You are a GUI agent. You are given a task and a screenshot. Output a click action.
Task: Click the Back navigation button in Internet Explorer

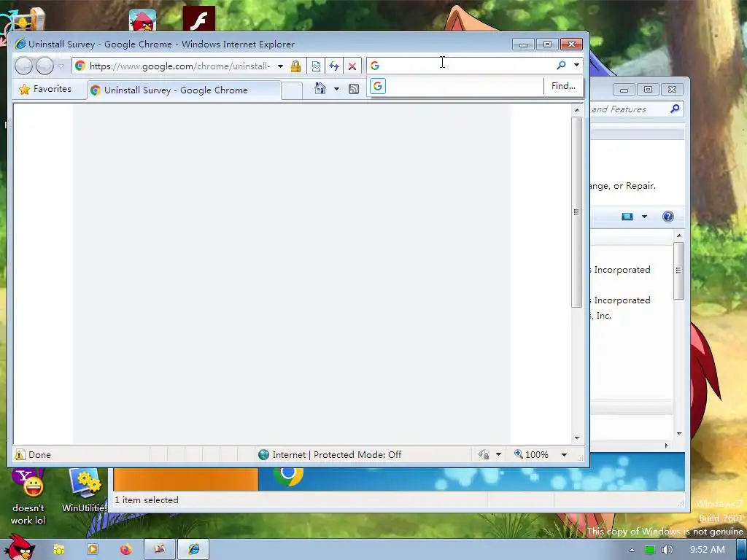pyautogui.click(x=23, y=66)
